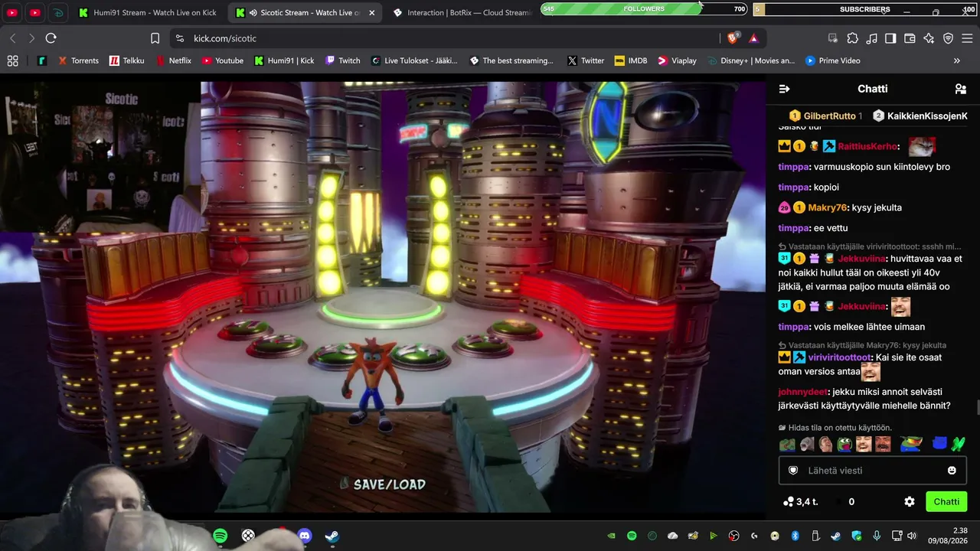Open Netflix bookmark

pos(173,60)
